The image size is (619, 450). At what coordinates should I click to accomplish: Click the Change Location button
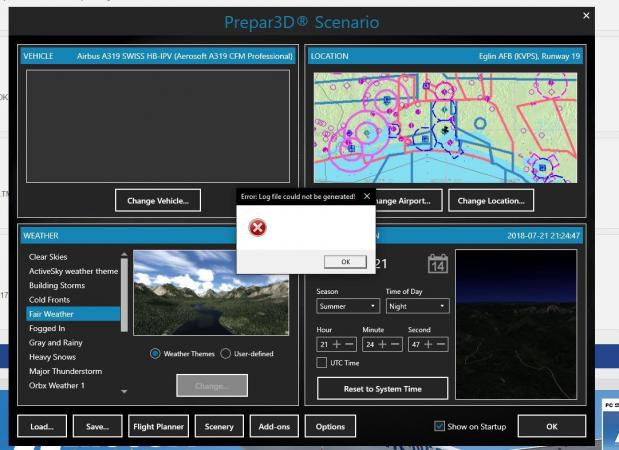pyautogui.click(x=491, y=201)
